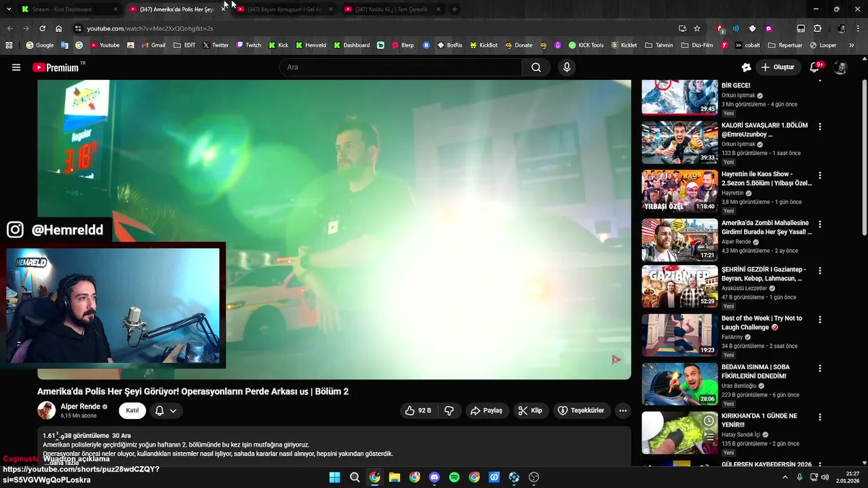Create a clip with Klip button

[530, 410]
